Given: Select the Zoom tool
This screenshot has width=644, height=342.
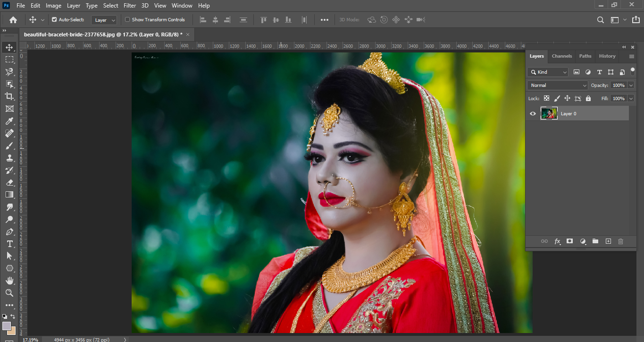Looking at the screenshot, I should tap(9, 293).
